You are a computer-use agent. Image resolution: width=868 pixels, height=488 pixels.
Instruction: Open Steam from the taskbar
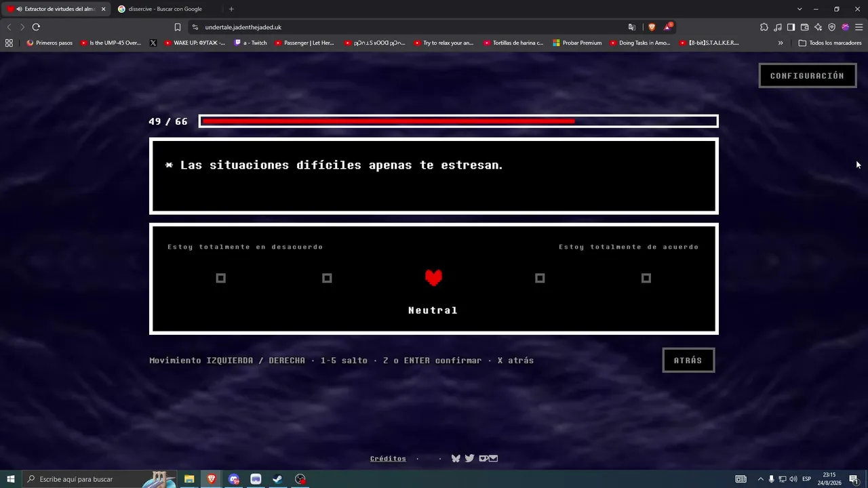[x=277, y=479]
